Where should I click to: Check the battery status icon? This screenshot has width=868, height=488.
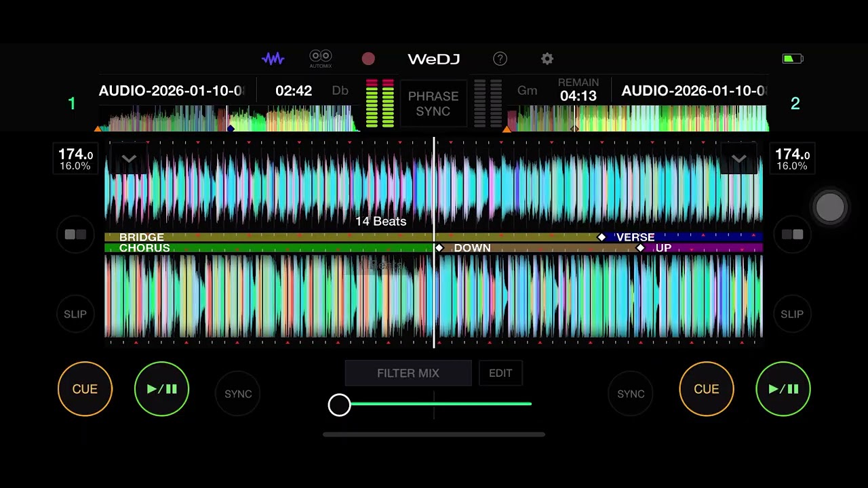pos(792,59)
